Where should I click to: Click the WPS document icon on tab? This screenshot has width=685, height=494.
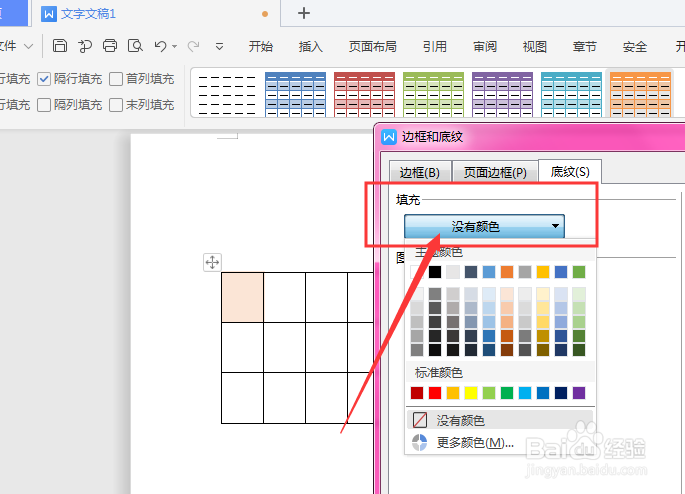(x=48, y=14)
